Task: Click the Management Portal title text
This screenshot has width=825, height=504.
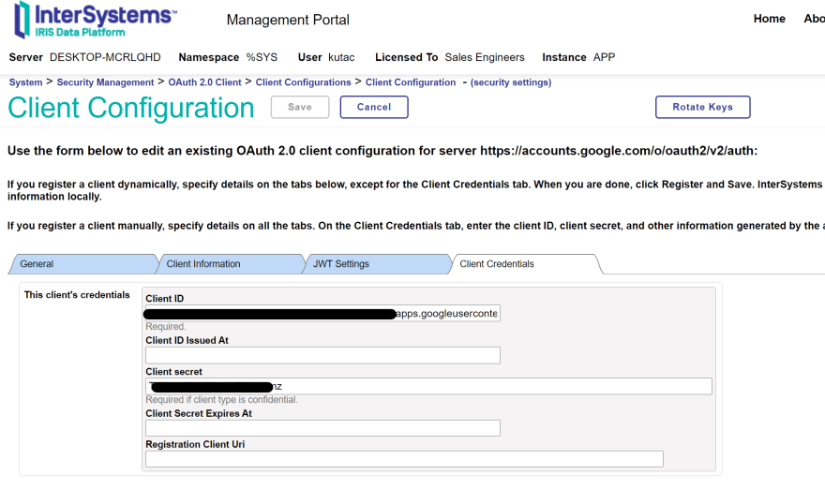Action: 288,20
